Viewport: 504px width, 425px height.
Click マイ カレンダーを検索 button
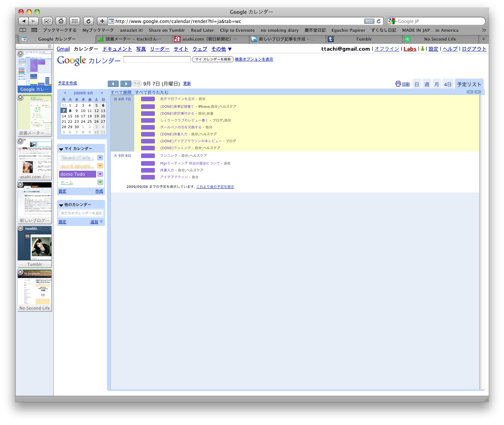coord(213,59)
